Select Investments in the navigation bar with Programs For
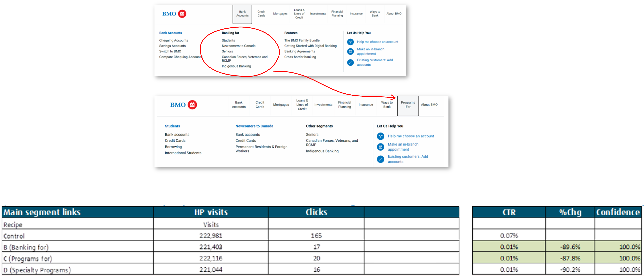 pos(323,105)
